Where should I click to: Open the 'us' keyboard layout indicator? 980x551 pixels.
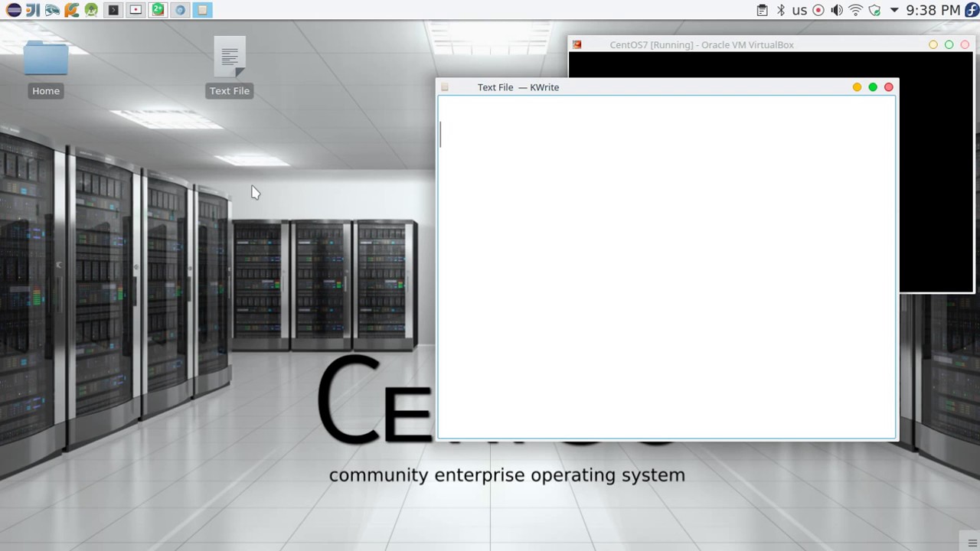point(799,10)
